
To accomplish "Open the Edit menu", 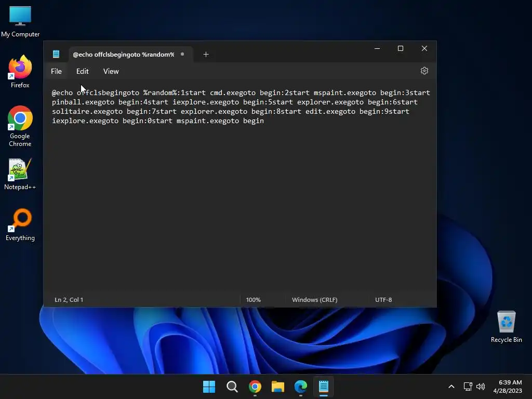I will pyautogui.click(x=82, y=71).
